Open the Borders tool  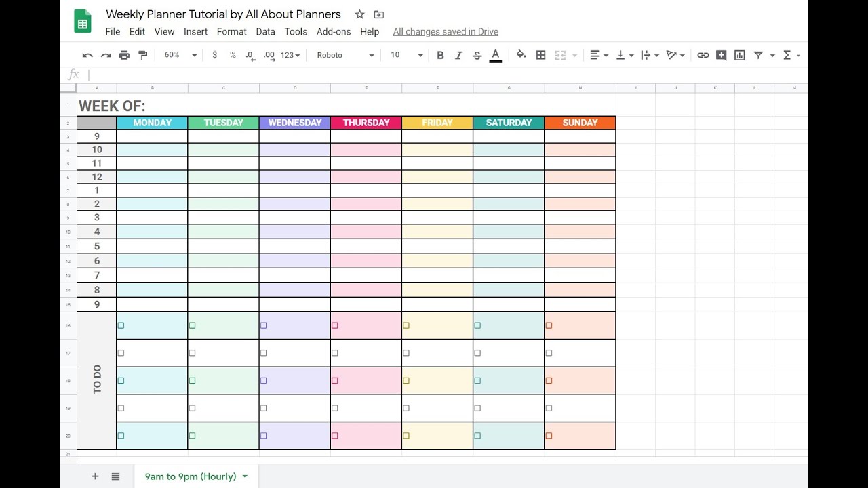click(x=540, y=55)
